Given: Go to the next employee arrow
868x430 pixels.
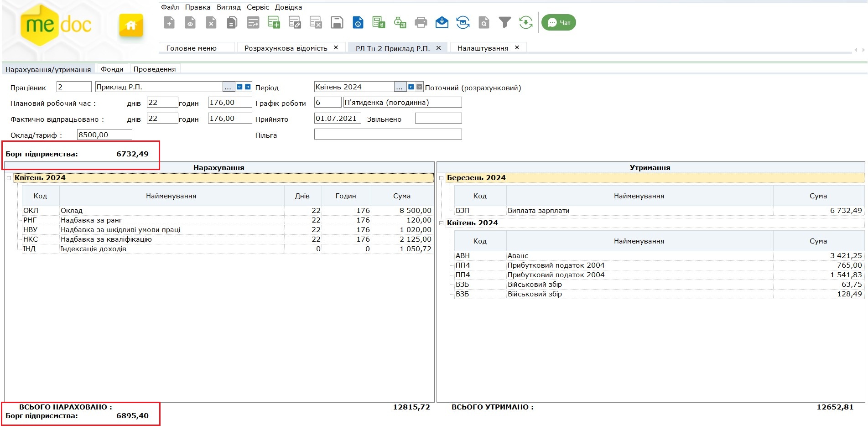Looking at the screenshot, I should click(248, 87).
